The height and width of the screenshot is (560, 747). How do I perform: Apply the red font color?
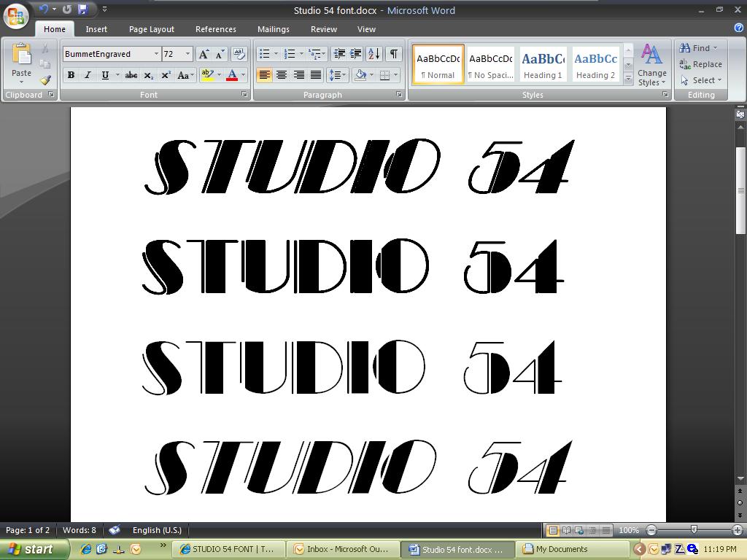[x=232, y=75]
